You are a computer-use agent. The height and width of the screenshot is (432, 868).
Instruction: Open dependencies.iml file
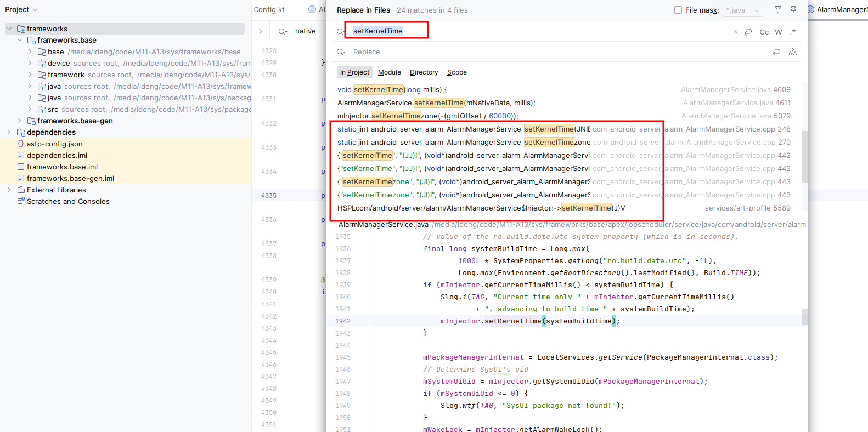57,155
